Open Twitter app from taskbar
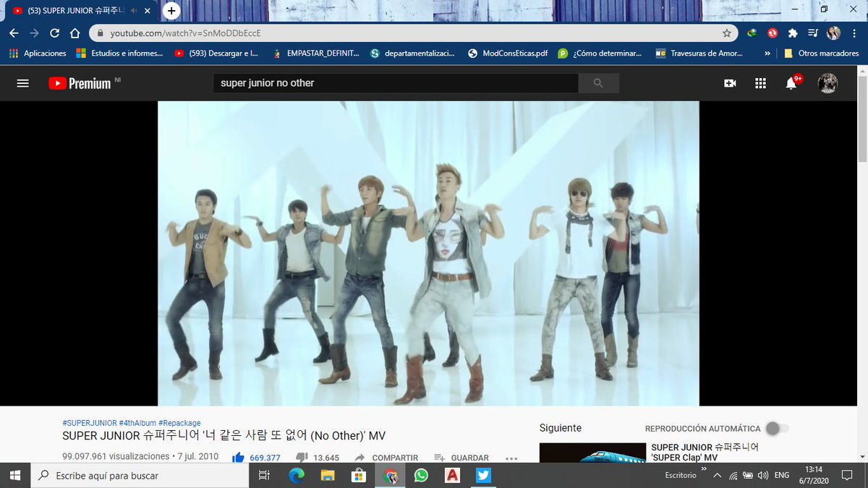The height and width of the screenshot is (488, 868). [483, 476]
